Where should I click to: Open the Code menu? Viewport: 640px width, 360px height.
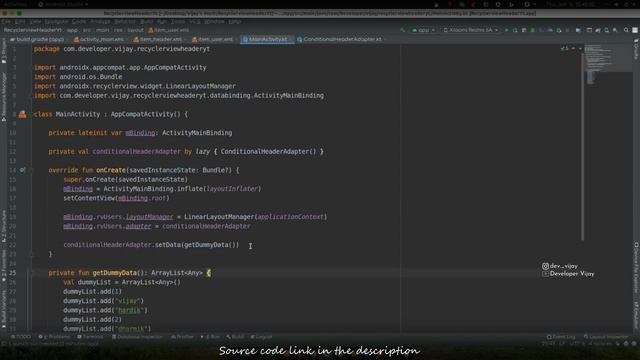coord(79,21)
